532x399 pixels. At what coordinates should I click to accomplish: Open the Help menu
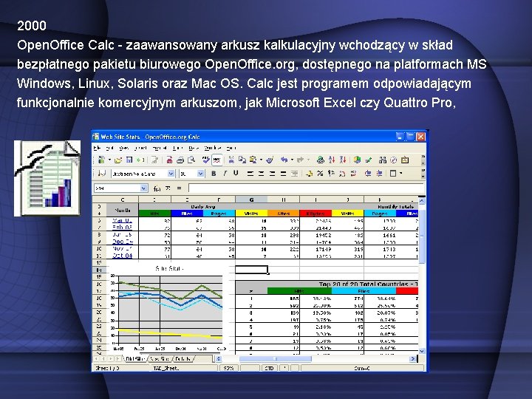[x=231, y=148]
